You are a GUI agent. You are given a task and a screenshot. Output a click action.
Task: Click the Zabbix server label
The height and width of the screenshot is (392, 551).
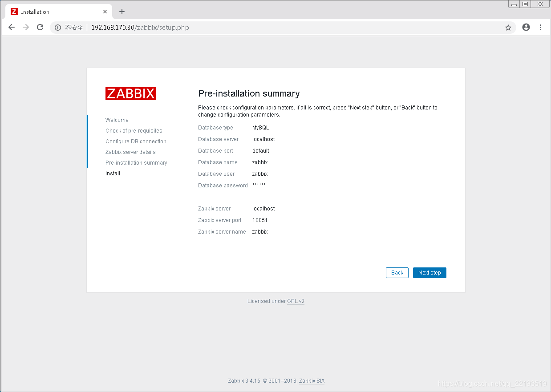(214, 209)
